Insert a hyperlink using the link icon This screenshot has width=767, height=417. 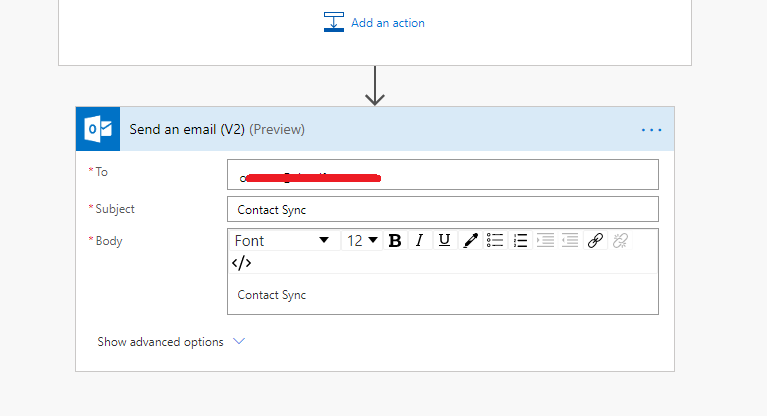595,240
